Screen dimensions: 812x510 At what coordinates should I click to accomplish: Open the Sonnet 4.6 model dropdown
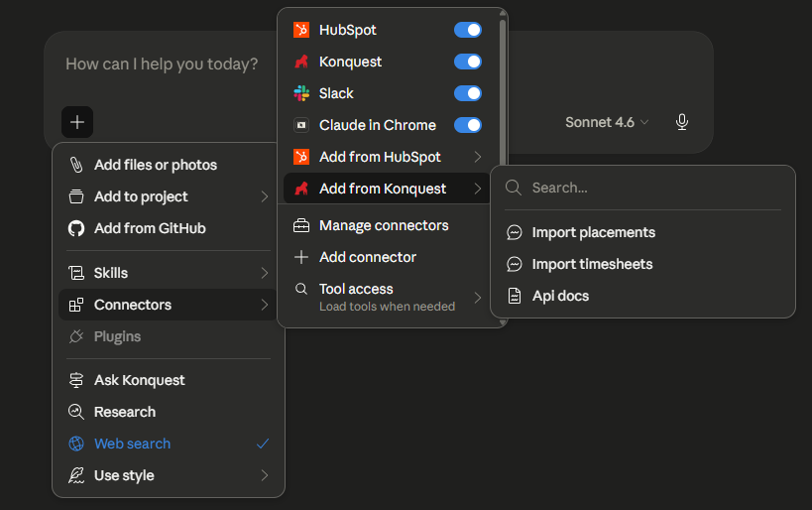click(607, 122)
